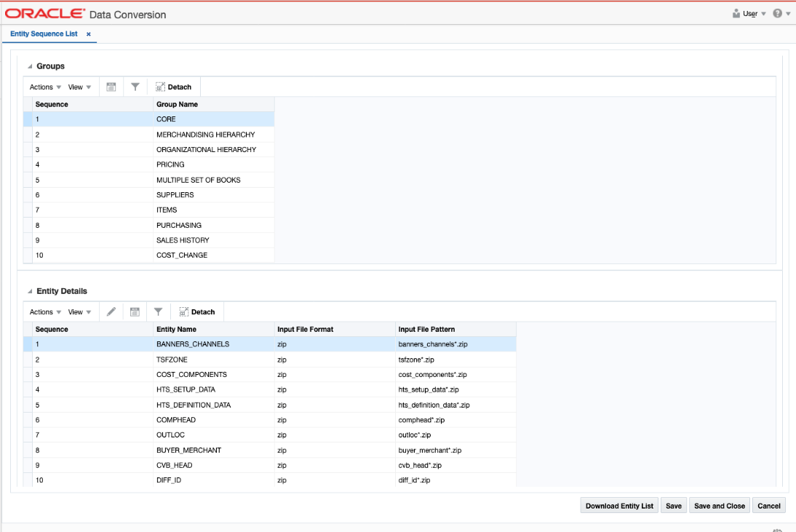Click the filter funnel above Entity Details table
This screenshot has height=532, width=796.
click(159, 311)
